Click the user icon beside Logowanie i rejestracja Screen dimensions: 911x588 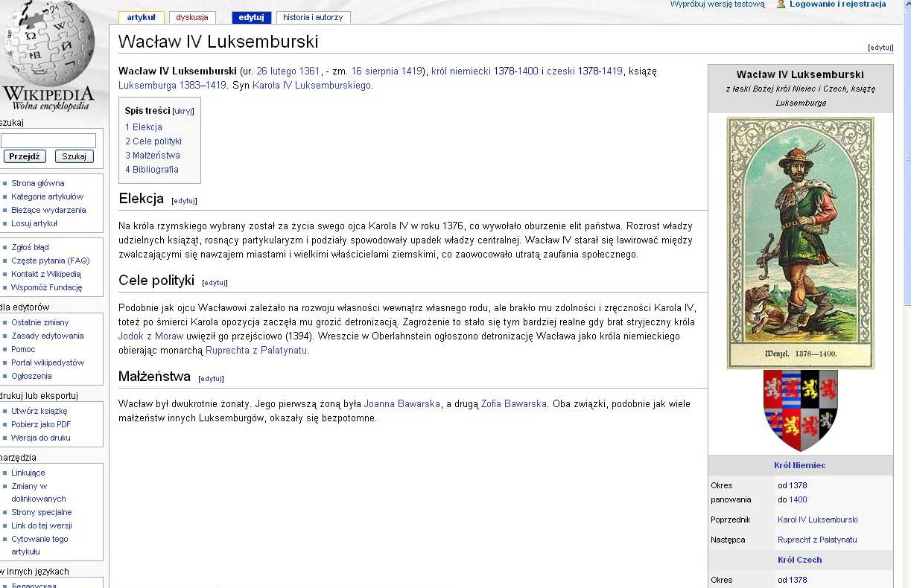coord(781,4)
